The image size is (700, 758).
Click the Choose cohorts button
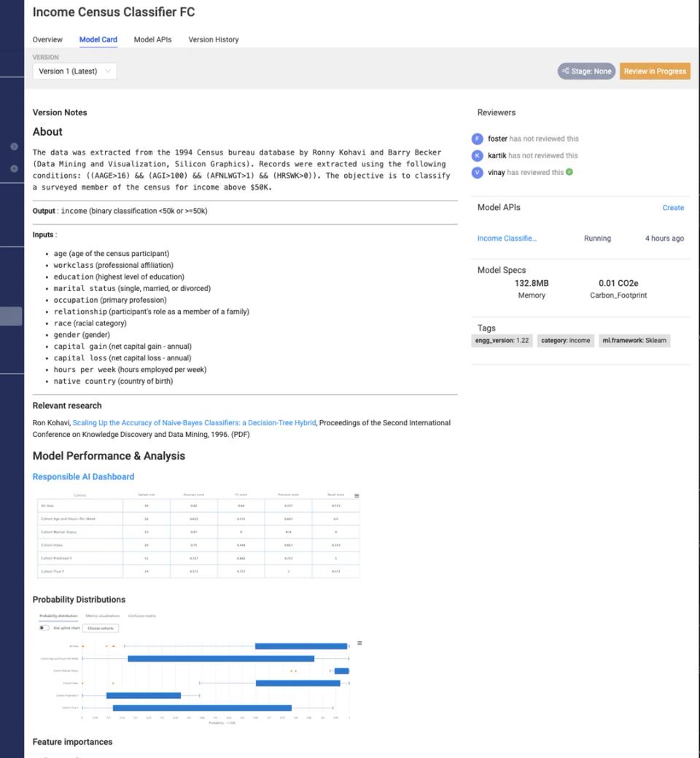pyautogui.click(x=101, y=628)
